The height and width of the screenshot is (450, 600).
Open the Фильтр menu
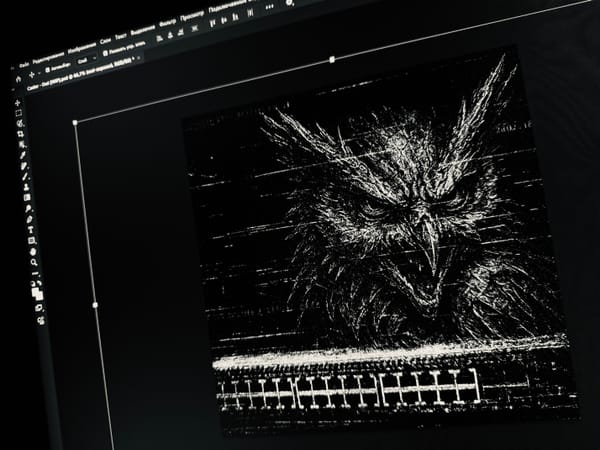[x=167, y=23]
